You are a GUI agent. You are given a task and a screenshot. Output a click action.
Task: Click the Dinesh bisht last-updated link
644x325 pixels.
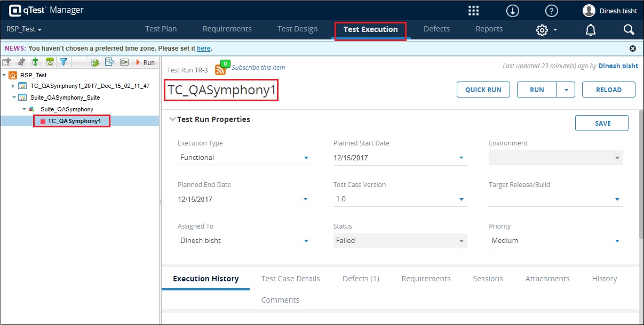point(618,66)
